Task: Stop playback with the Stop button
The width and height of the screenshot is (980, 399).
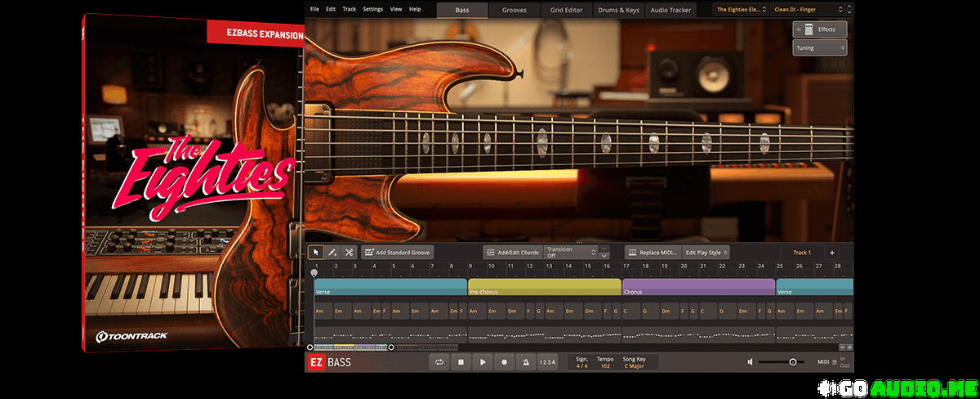Action: click(461, 362)
